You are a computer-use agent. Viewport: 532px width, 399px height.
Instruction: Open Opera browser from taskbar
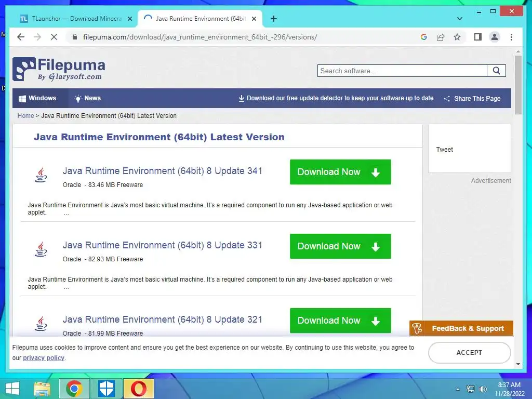click(x=138, y=389)
